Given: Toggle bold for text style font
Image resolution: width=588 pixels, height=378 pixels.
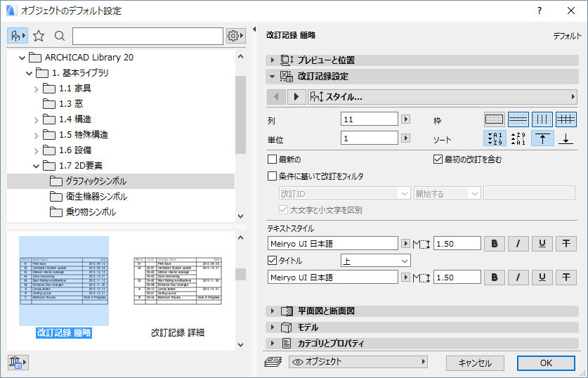Looking at the screenshot, I should click(495, 244).
